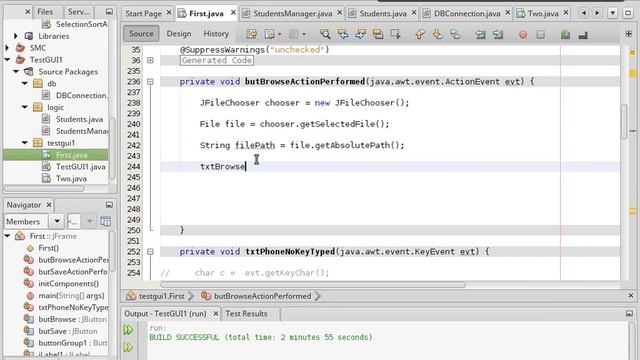The image size is (640, 360).
Task: Open the greyed forward dropdown arrow in toolbar
Action: click(304, 34)
